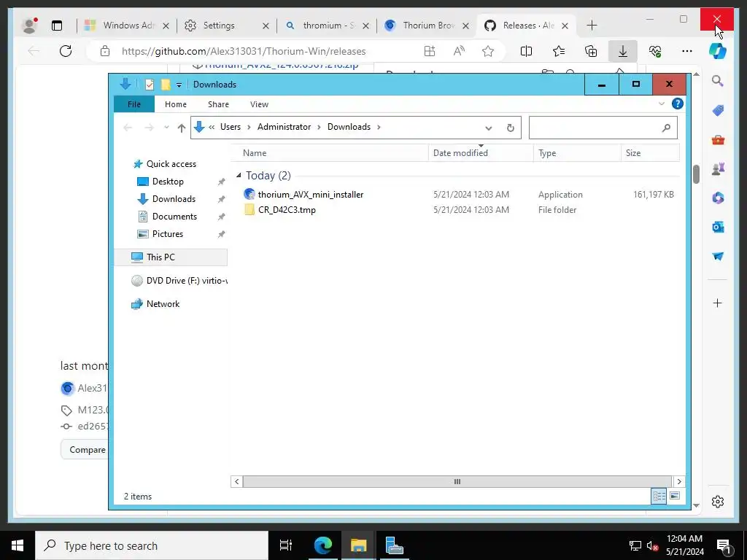Launch Copilot from Edge sidebar
Screen dimensions: 747x560
coord(718,51)
